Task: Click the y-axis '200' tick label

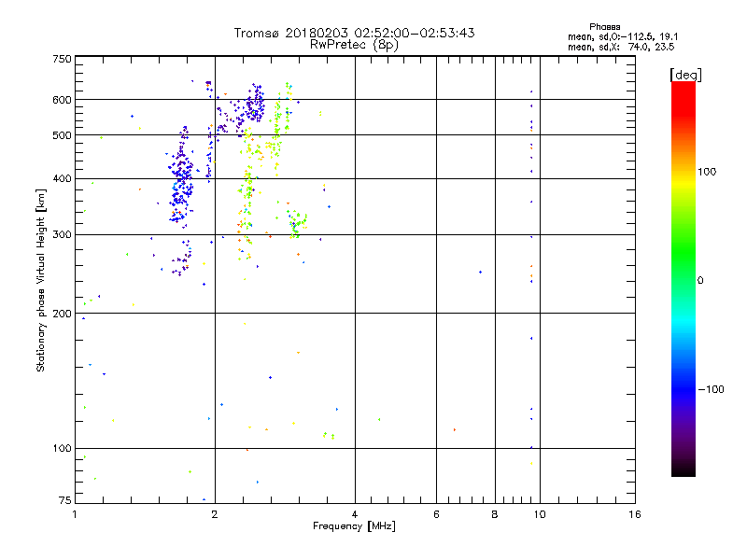Action: [62, 314]
